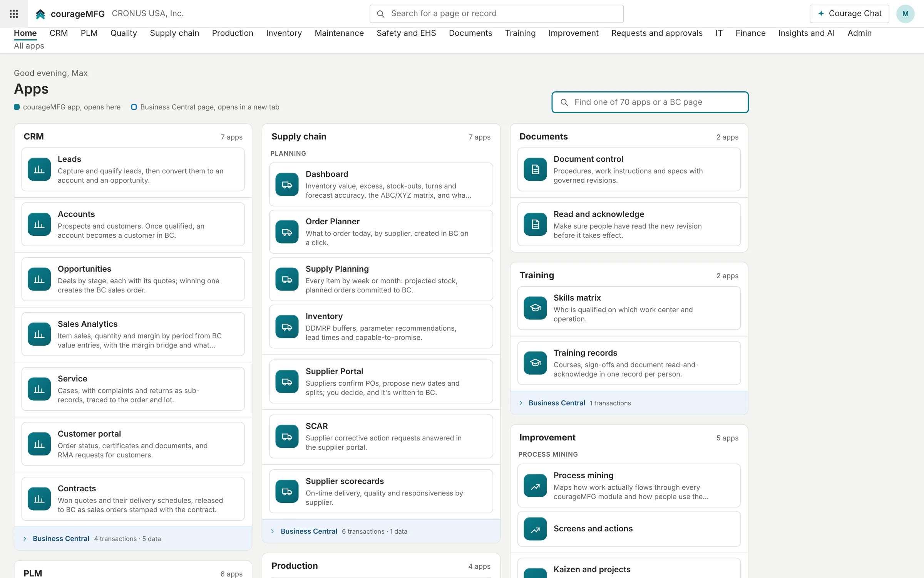Viewport: 924px width, 578px height.
Task: Click the Find one of 70 apps field
Action: point(650,102)
